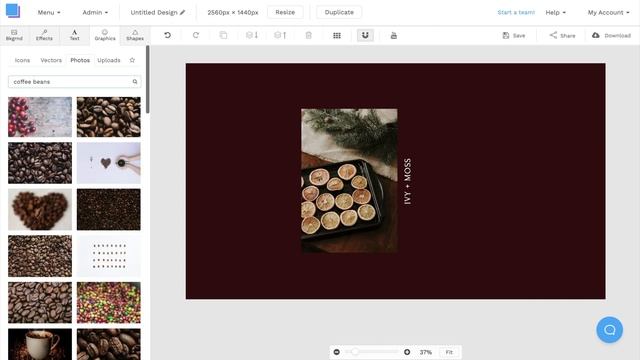Select the white coffee cup photo
Screen dimensions: 640x360
pyautogui.click(x=40, y=344)
